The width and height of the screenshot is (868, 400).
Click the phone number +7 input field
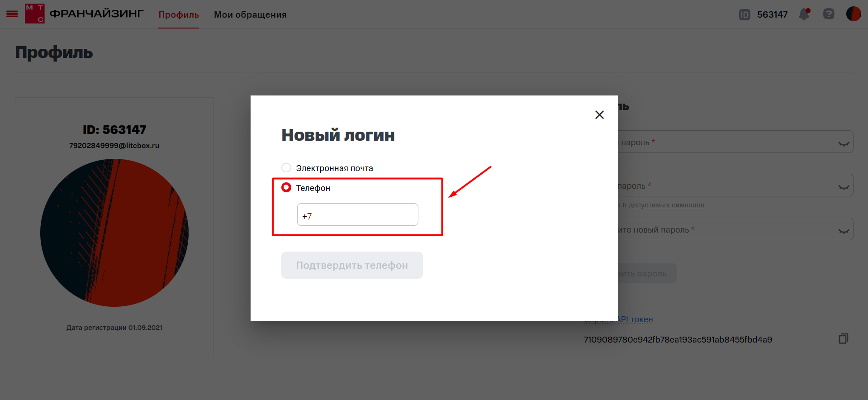[x=357, y=214]
